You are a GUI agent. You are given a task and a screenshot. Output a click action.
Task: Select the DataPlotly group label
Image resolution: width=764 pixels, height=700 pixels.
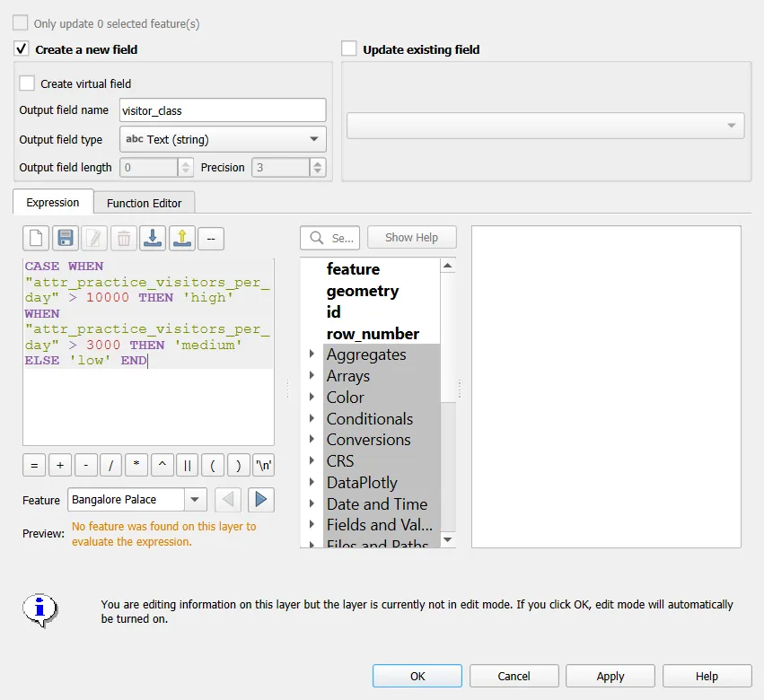pos(362,482)
